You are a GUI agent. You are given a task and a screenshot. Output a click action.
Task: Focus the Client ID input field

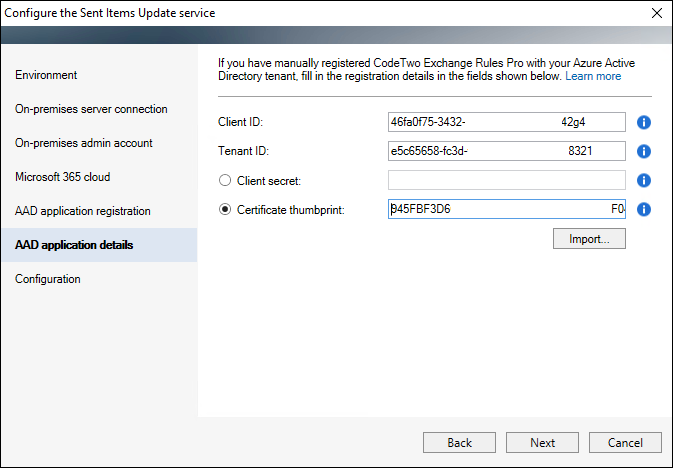click(506, 122)
